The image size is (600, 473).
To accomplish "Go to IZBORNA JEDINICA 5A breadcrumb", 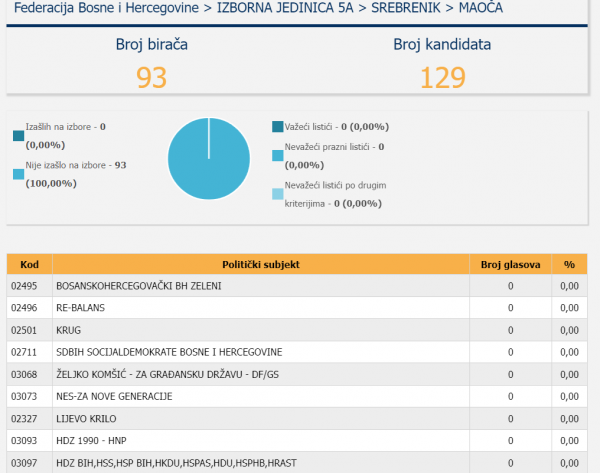I will [x=285, y=8].
